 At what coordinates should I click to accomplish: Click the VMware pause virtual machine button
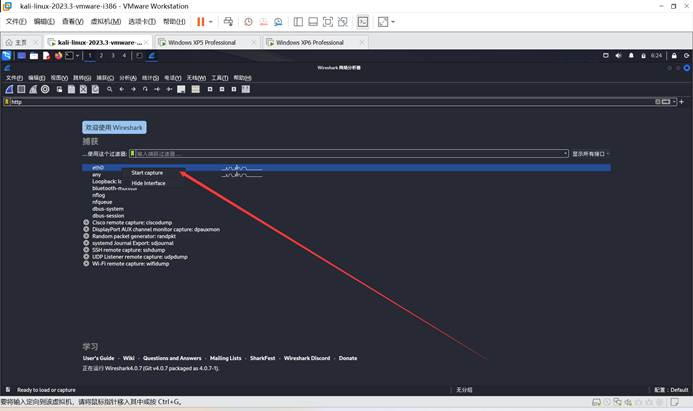point(201,22)
